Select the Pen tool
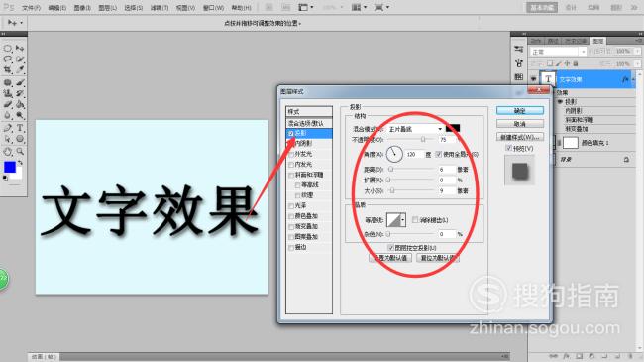The image size is (644, 362). (x=7, y=128)
